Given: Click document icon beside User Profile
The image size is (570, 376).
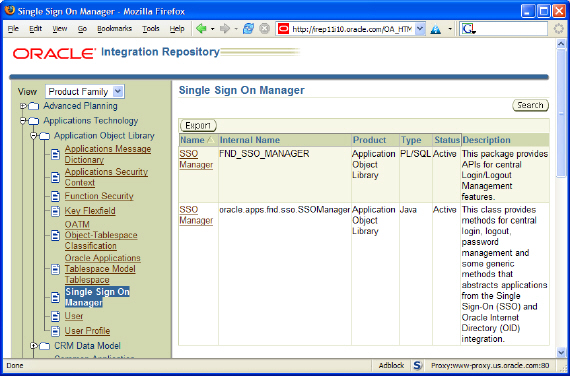Looking at the screenshot, I should click(55, 331).
